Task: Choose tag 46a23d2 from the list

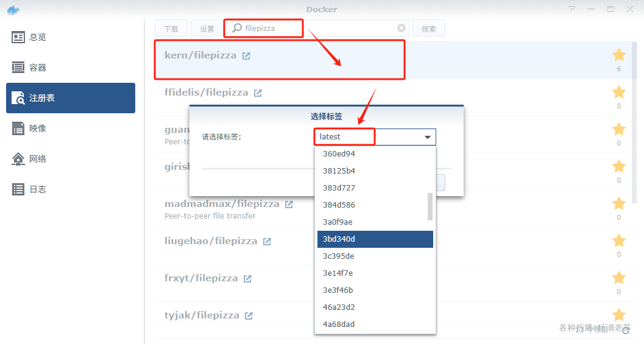Action: tap(375, 307)
